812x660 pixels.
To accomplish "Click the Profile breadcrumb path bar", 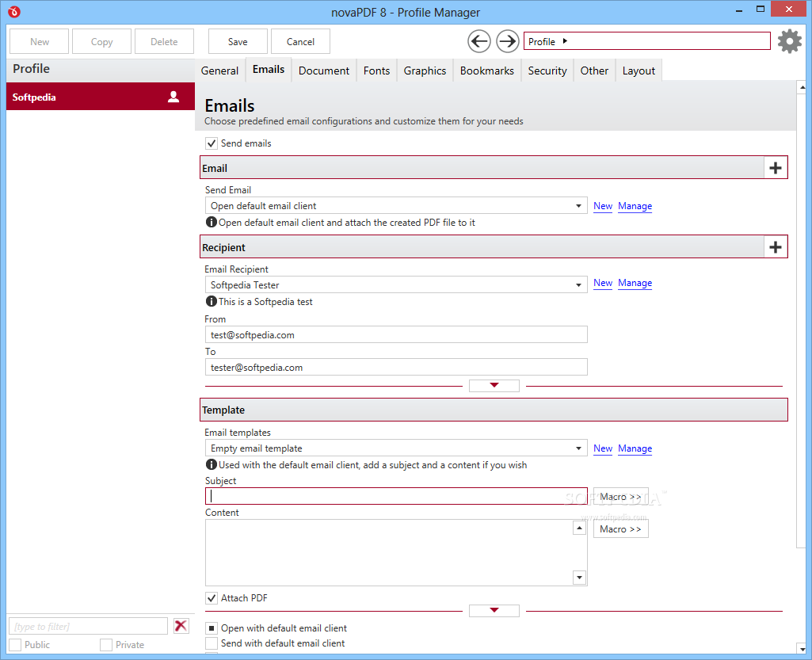I will 646,41.
